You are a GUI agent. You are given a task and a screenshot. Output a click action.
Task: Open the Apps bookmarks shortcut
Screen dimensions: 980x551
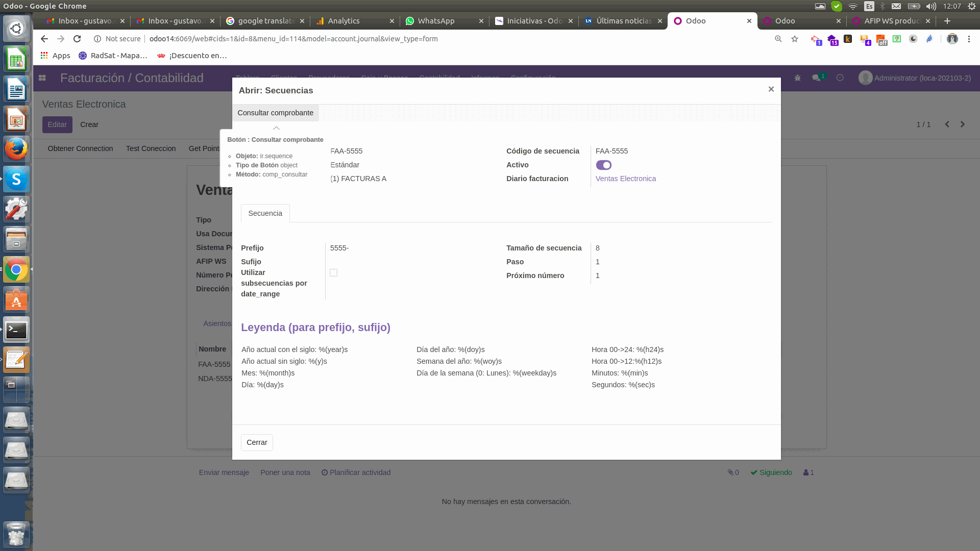tap(56, 56)
